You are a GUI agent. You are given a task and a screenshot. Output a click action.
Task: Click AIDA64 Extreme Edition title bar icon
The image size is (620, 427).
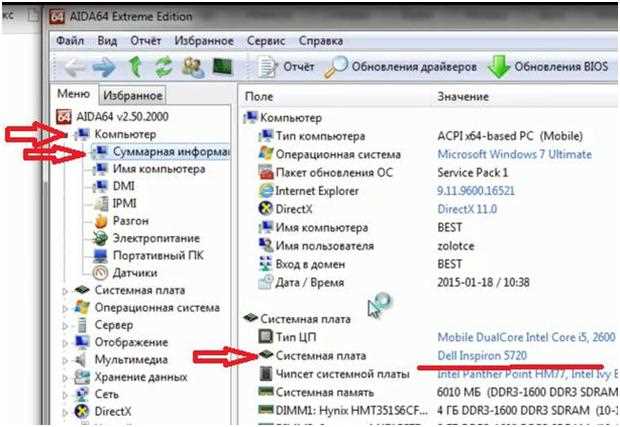click(57, 16)
